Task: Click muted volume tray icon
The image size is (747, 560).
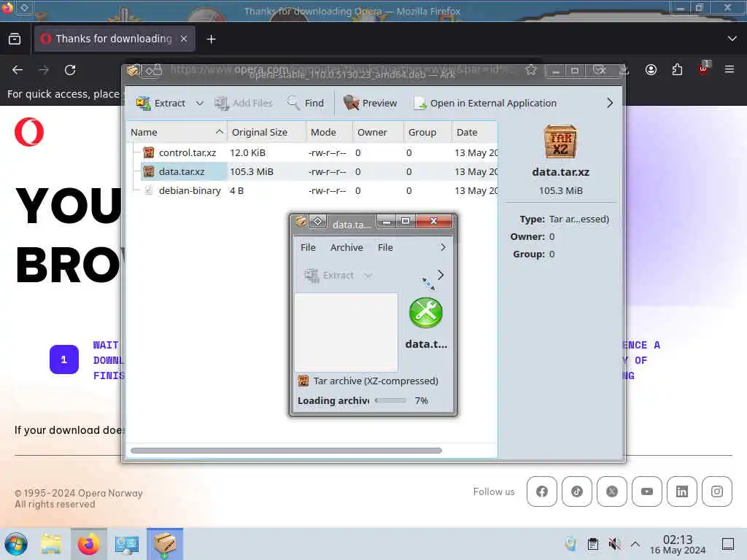Action: pyautogui.click(x=614, y=544)
